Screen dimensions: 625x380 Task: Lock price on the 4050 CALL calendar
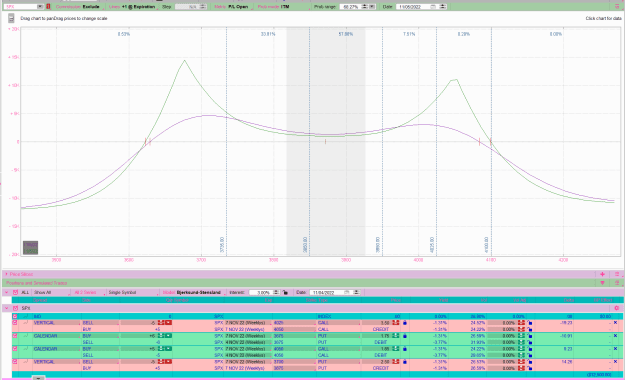pyautogui.click(x=405, y=349)
